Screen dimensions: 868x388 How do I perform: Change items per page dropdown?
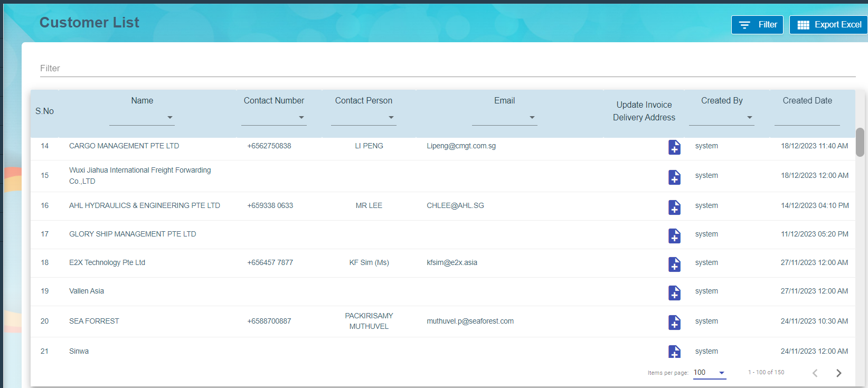(x=709, y=373)
